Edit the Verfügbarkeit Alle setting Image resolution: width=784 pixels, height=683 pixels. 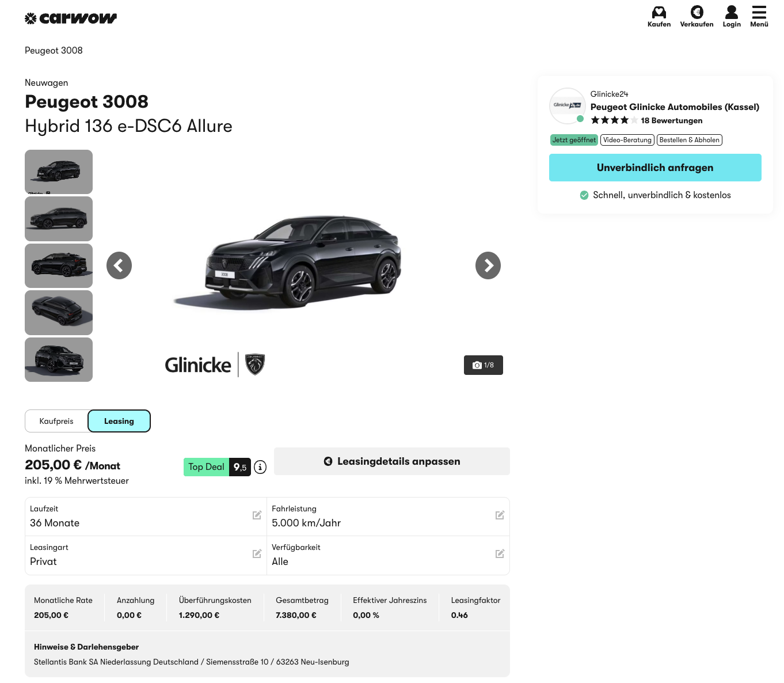(500, 554)
